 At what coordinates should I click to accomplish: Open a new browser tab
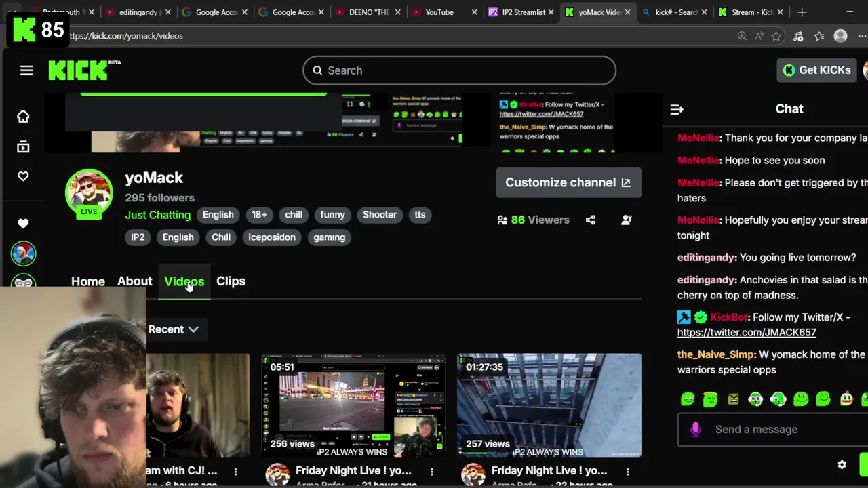tap(802, 12)
